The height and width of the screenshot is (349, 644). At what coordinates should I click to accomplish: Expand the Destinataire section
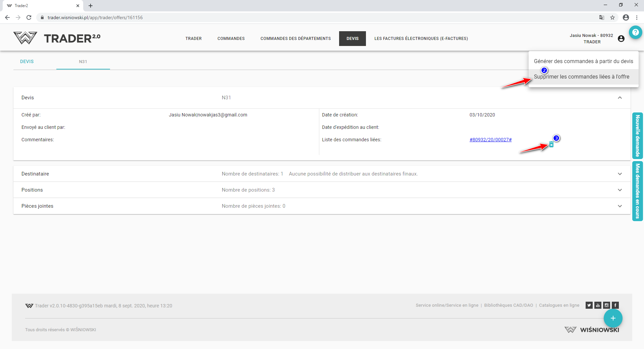coord(620,174)
